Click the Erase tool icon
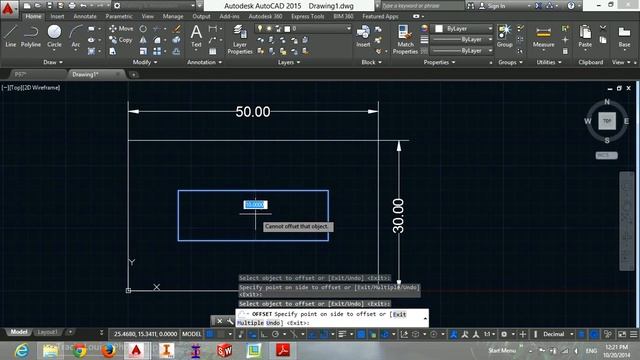 (x=176, y=29)
